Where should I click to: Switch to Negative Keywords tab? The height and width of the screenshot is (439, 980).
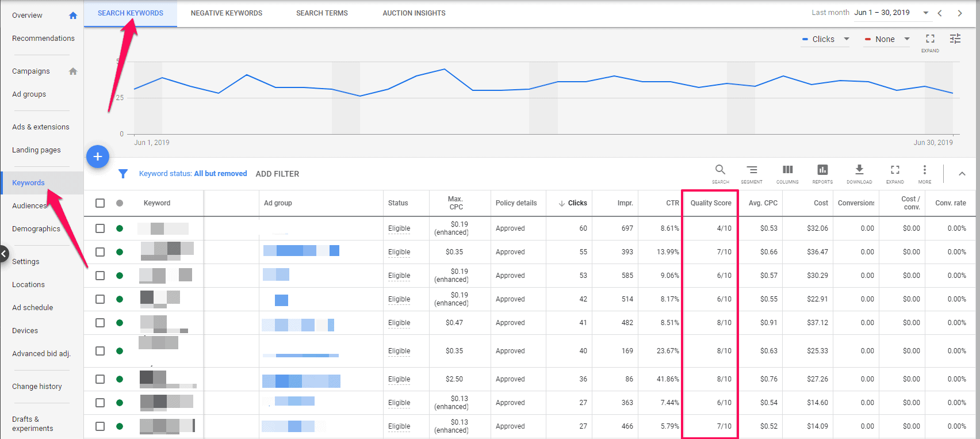click(227, 13)
